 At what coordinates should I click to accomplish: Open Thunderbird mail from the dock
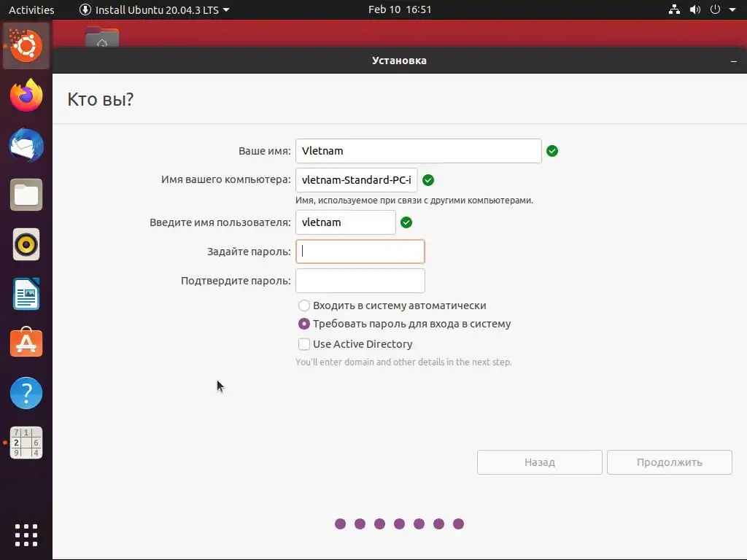click(26, 145)
